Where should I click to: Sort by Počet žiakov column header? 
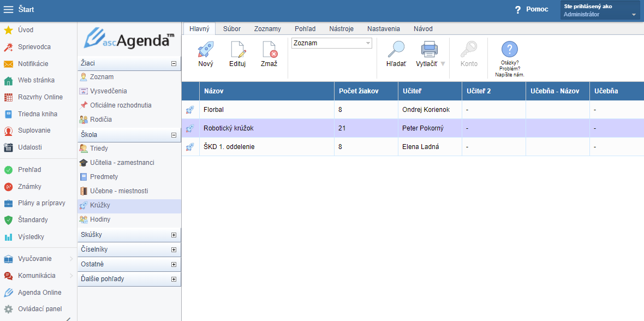366,91
